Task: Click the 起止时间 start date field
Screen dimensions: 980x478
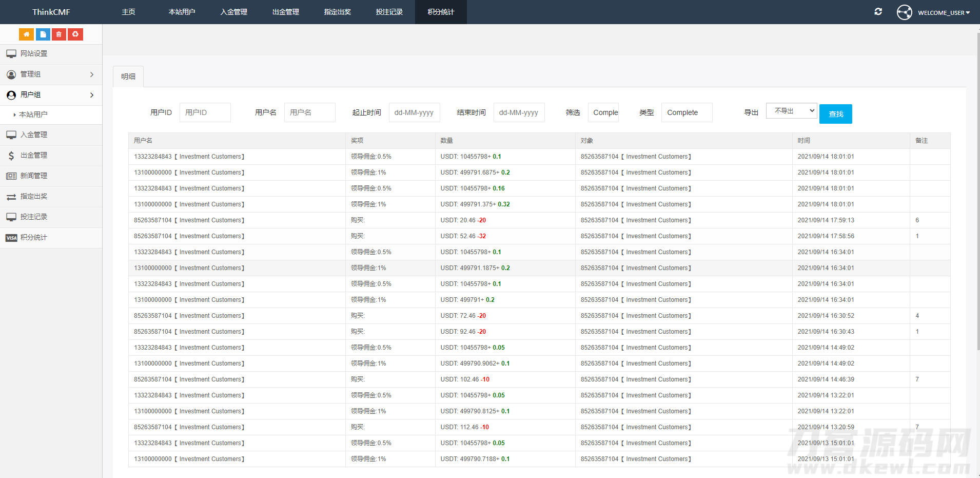Action: (414, 112)
